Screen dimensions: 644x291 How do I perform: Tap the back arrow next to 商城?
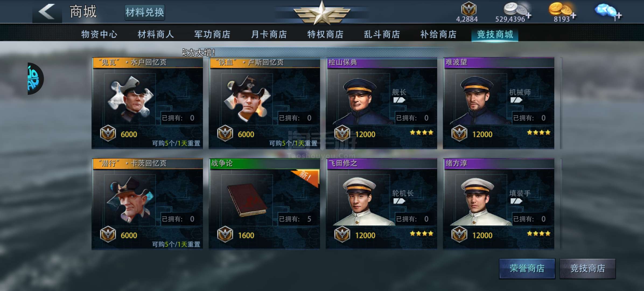click(x=47, y=12)
